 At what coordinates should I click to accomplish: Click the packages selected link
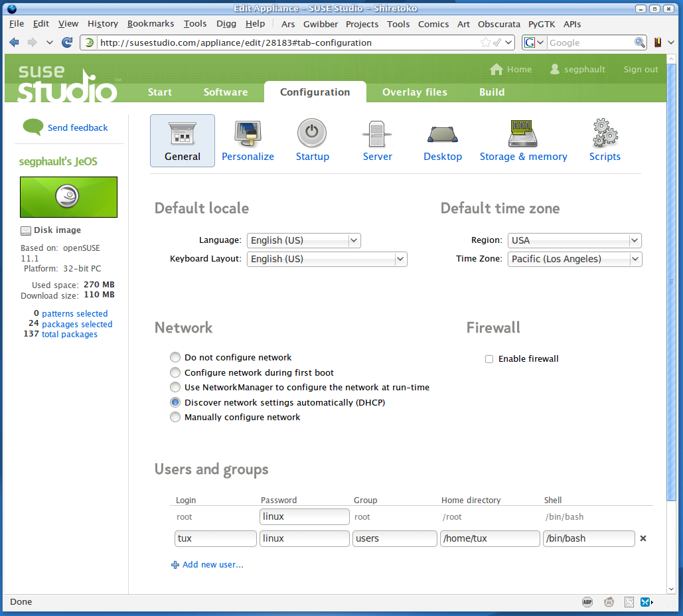coord(77,324)
